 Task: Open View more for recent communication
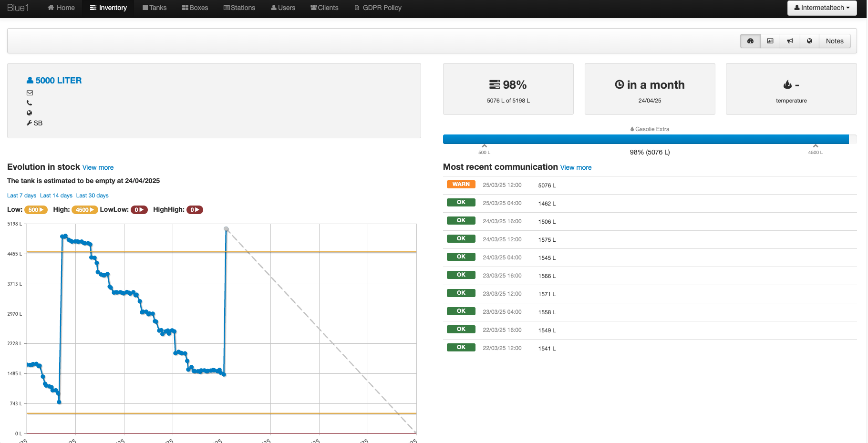(x=576, y=167)
